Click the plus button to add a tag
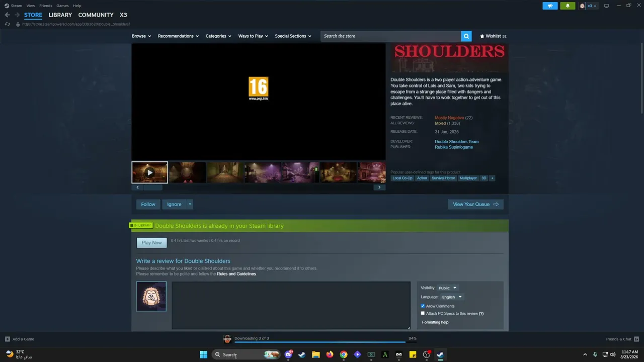The height and width of the screenshot is (362, 644). coord(492,178)
